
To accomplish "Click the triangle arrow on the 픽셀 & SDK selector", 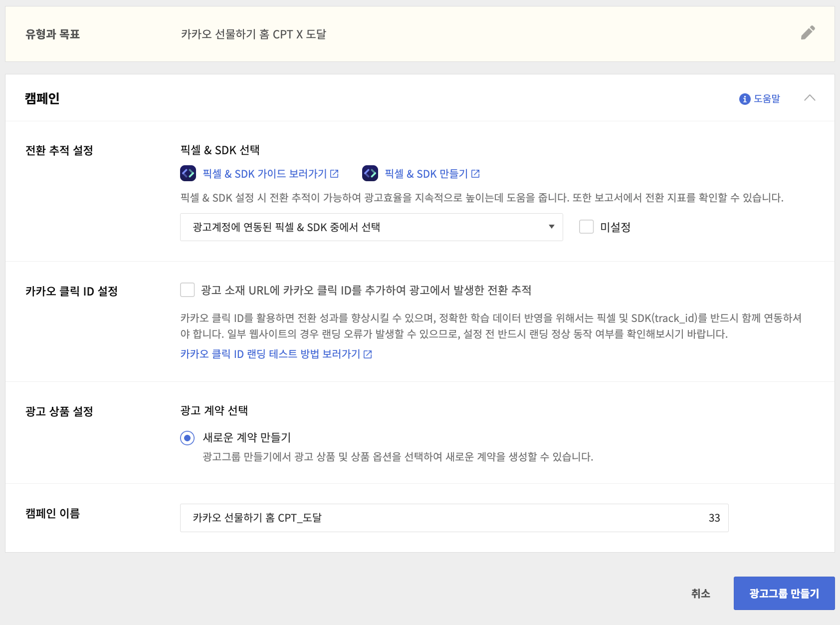I will tap(551, 227).
